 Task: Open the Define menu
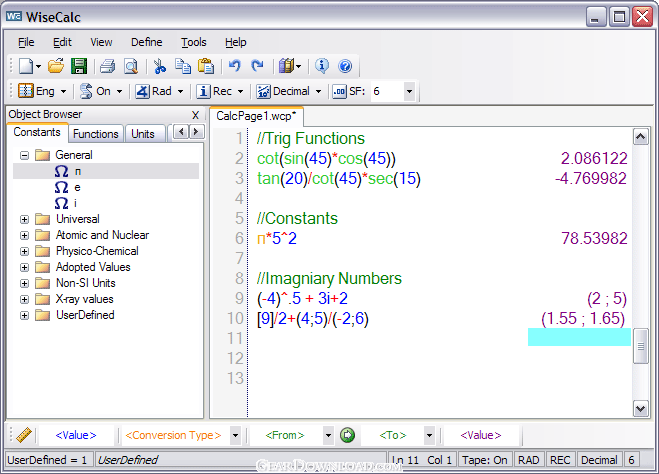[147, 42]
